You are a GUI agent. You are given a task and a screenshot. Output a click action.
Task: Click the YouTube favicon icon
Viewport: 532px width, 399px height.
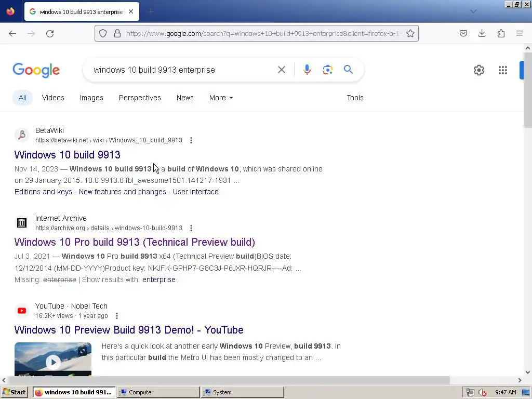coord(22,311)
